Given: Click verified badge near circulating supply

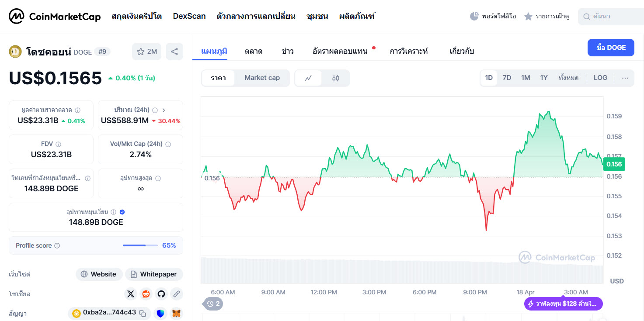Looking at the screenshot, I should (122, 212).
